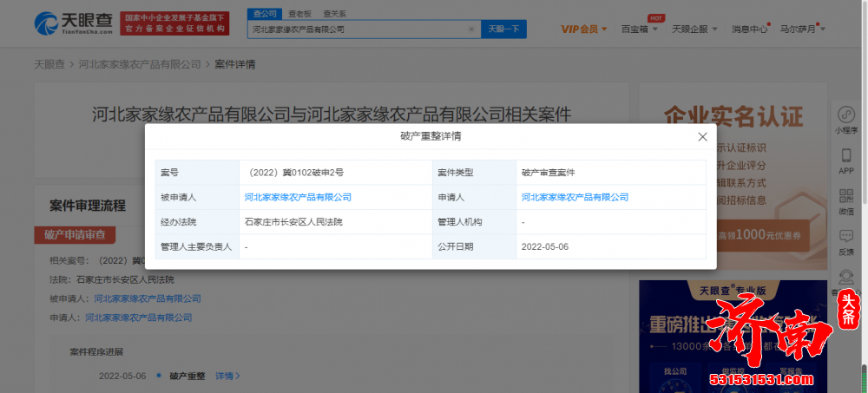Click the 小程序 mini-program sidebar icon

(x=845, y=119)
